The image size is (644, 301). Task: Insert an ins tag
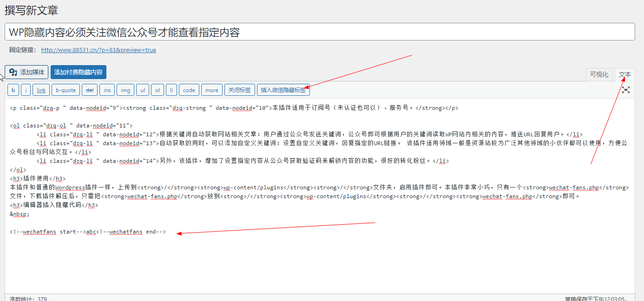tap(107, 90)
